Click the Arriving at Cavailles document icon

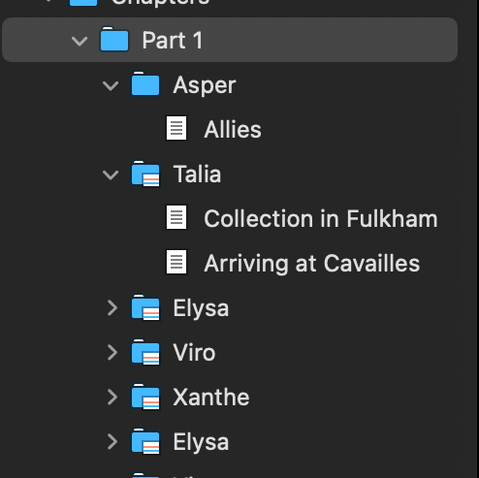pyautogui.click(x=176, y=262)
